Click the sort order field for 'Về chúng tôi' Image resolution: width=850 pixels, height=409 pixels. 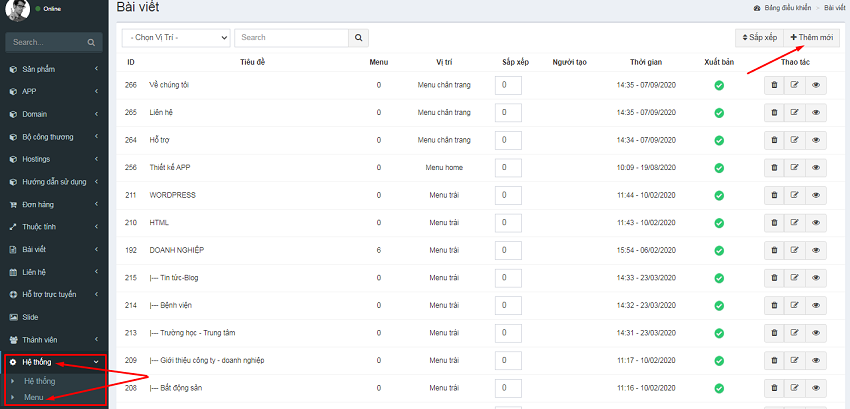tap(508, 85)
